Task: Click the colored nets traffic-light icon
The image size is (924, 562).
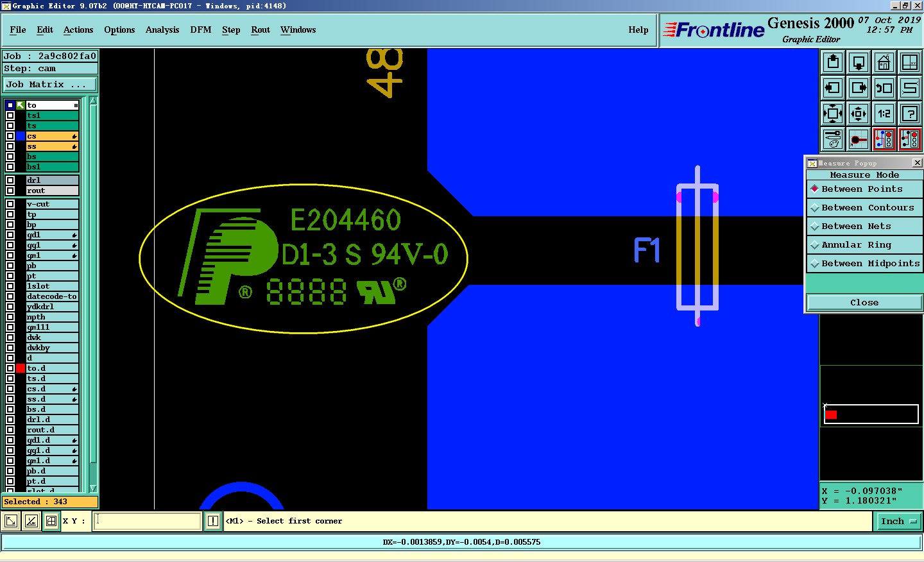Action: pos(884,139)
